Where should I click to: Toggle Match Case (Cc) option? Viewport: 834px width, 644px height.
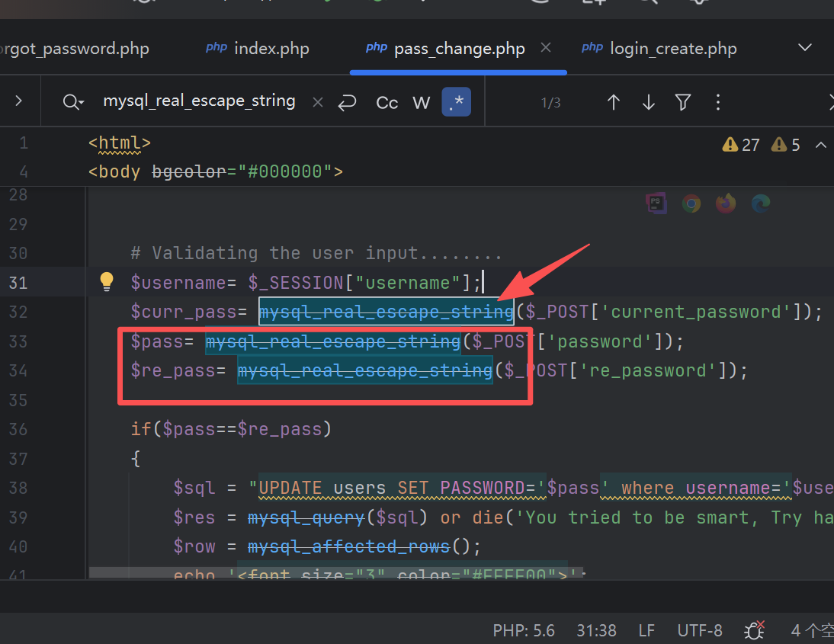[387, 103]
